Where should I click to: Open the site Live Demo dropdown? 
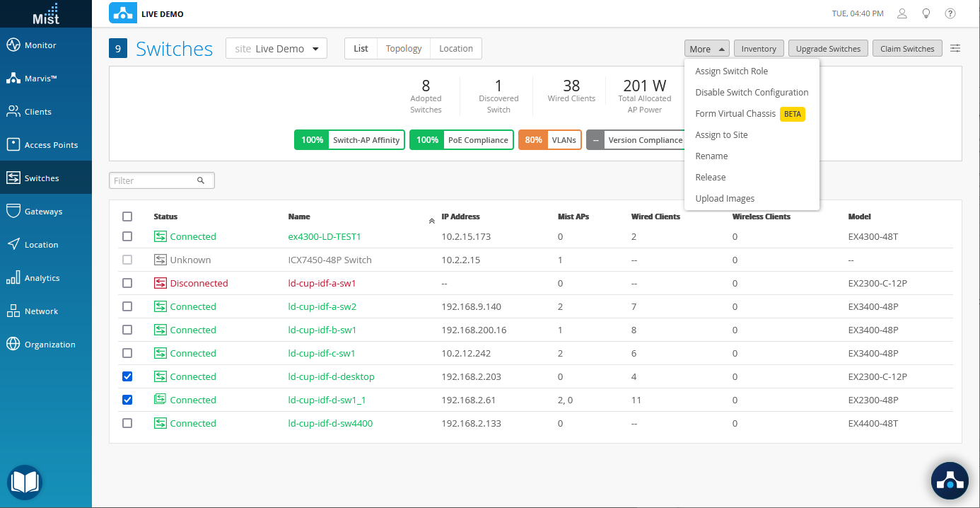click(x=276, y=49)
